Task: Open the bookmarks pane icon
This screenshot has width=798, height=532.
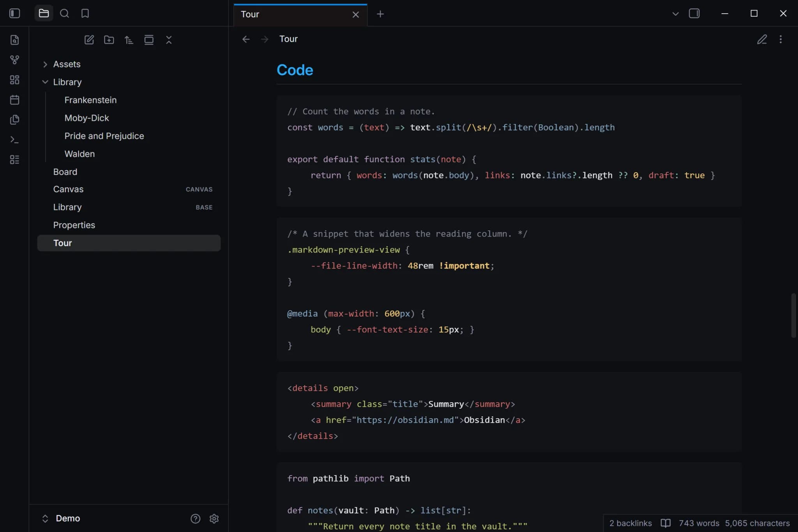Action: [85, 13]
